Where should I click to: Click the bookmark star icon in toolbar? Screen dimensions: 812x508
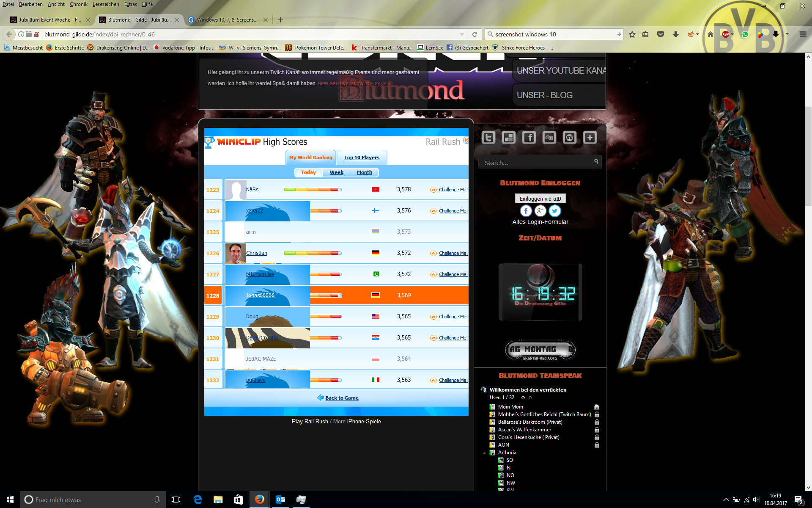[632, 34]
